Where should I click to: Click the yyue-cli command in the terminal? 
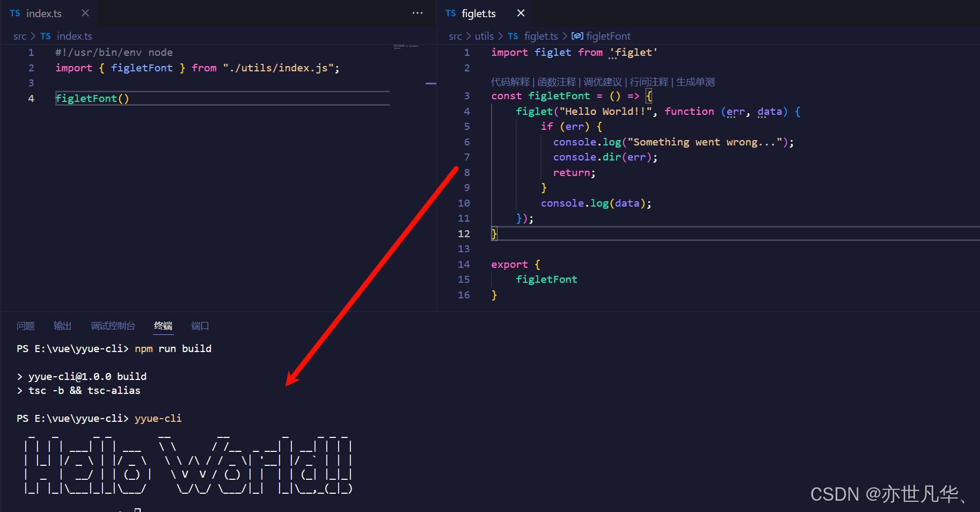click(x=158, y=419)
